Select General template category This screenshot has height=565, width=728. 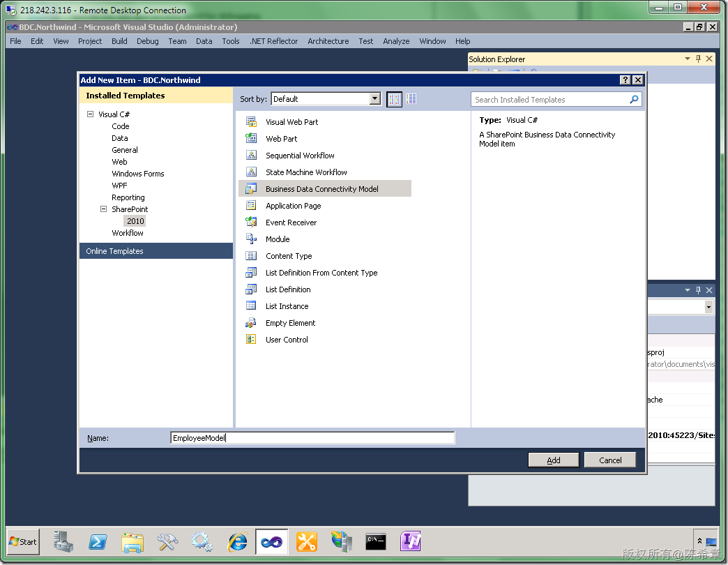[124, 150]
